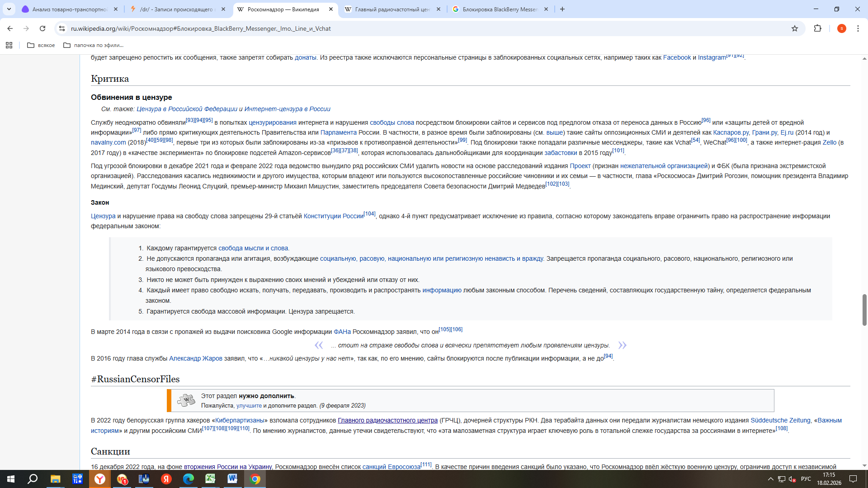Open the 'Интернет-цензура в России' link
Viewport: 868px width, 488px height.
[287, 109]
